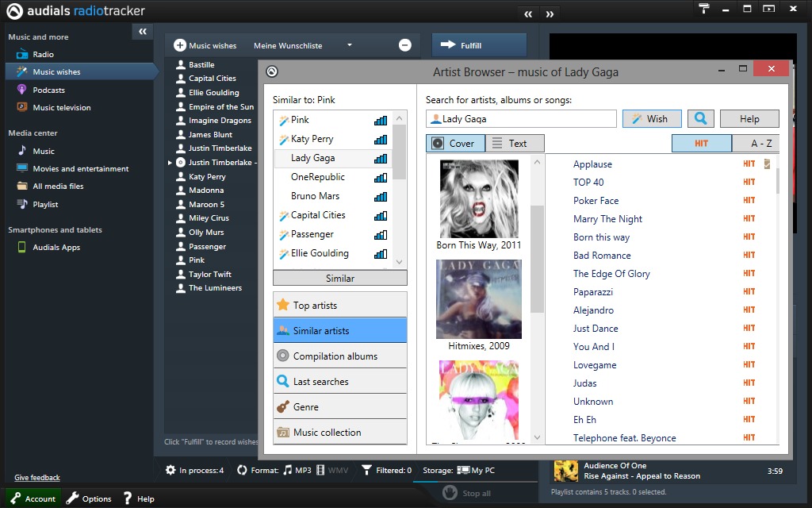Click the Account key icon
812x508 pixels.
(16, 498)
